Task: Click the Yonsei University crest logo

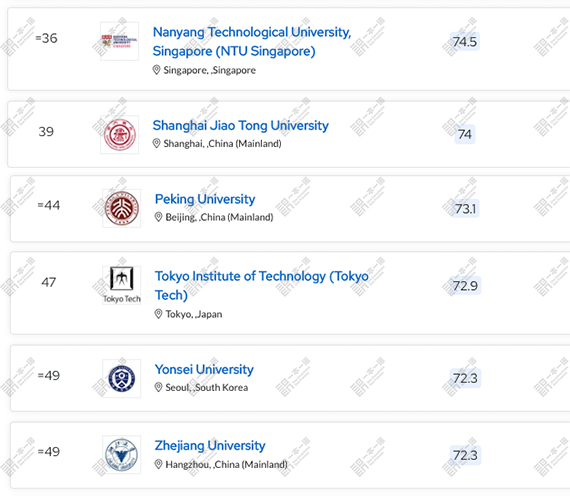Action: 122,379
